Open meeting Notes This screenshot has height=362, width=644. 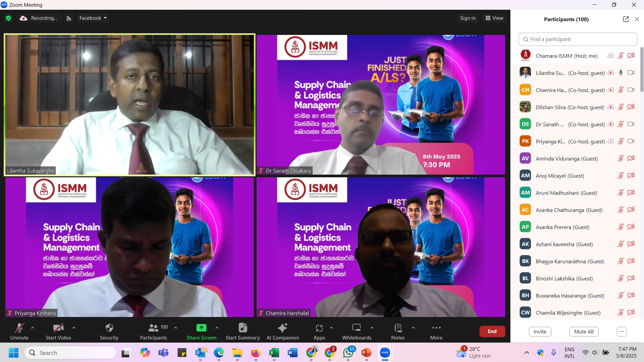pyautogui.click(x=398, y=331)
